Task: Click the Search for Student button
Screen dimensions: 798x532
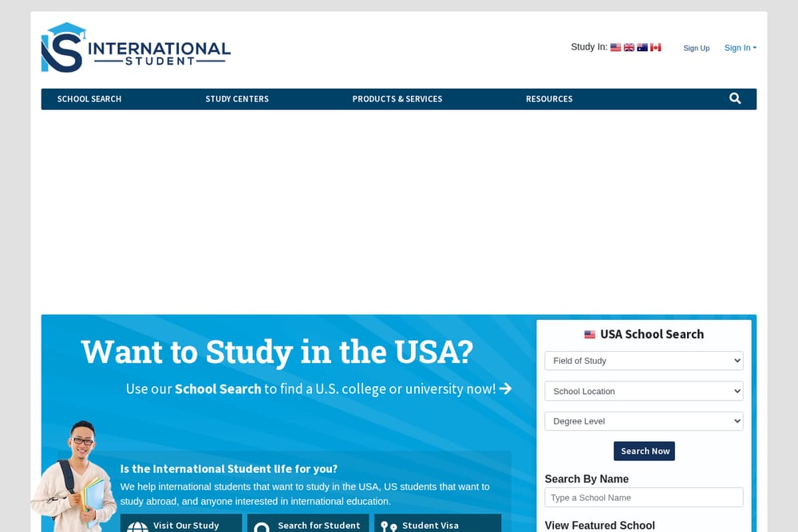Action: coord(308,524)
